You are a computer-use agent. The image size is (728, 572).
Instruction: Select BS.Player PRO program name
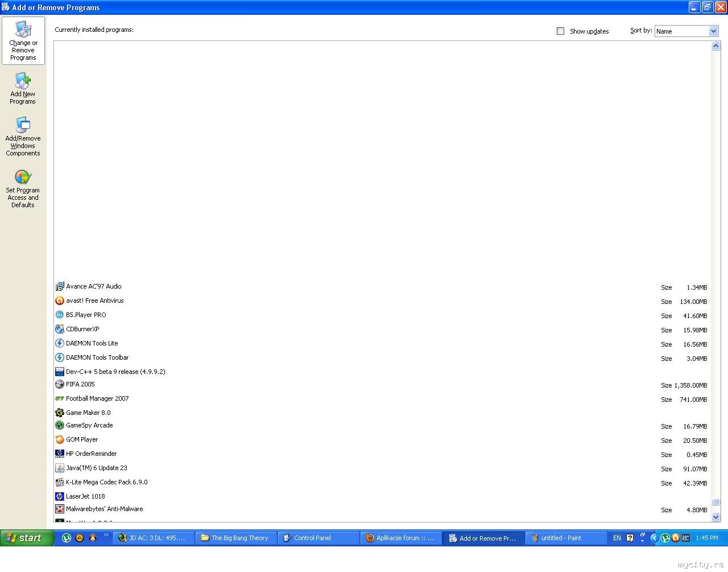pyautogui.click(x=86, y=315)
